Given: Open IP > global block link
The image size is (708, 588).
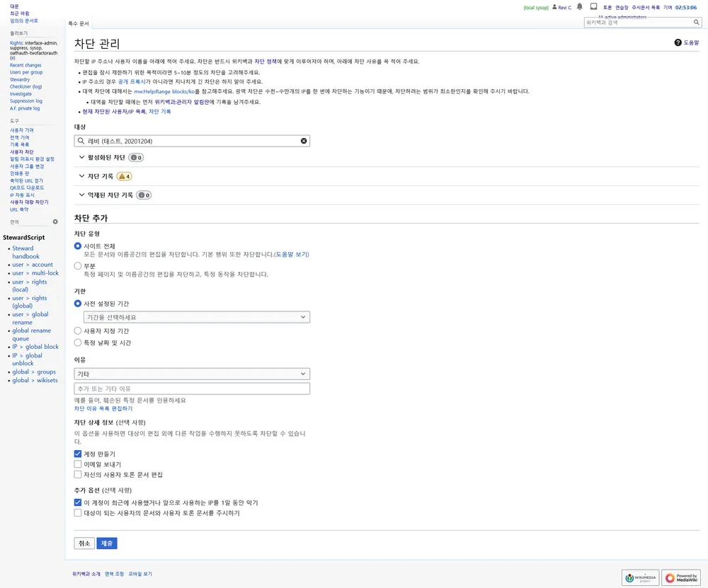Looking at the screenshot, I should click(x=35, y=347).
